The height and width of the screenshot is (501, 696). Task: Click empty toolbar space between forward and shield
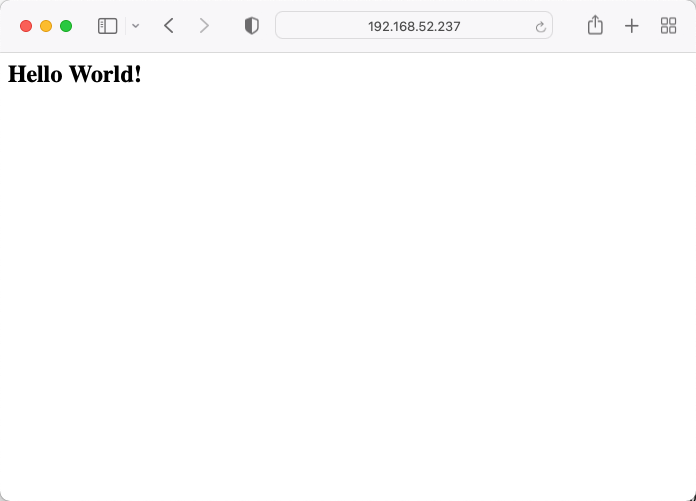(x=227, y=26)
